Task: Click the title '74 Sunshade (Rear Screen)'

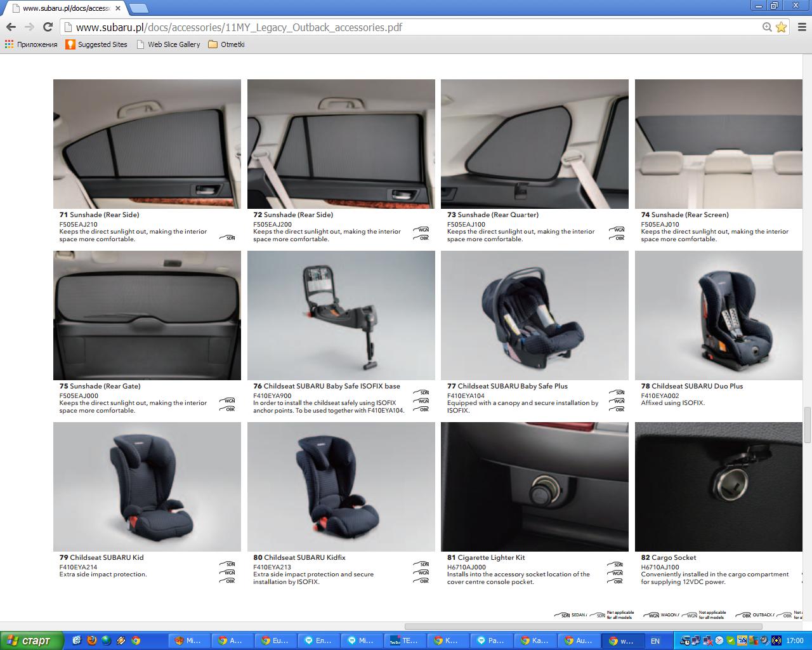Action: [x=685, y=215]
